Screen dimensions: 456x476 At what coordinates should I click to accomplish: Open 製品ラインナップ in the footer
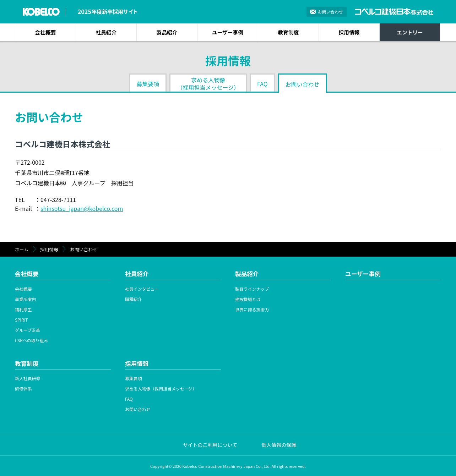click(x=252, y=289)
